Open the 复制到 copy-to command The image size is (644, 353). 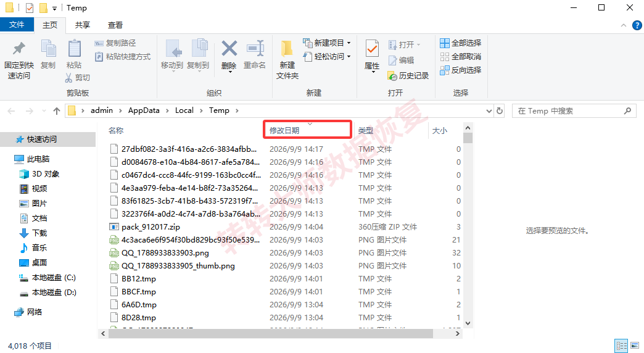(198, 56)
